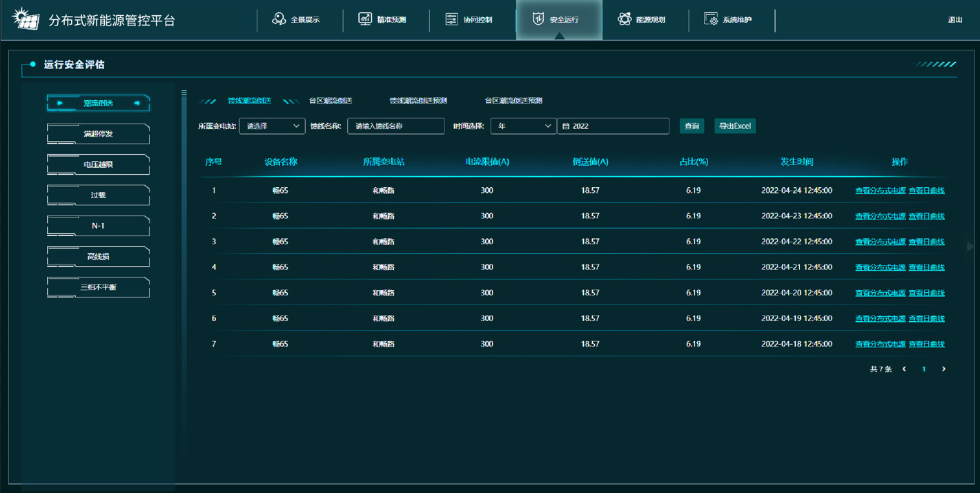Open 精准预测 via its chart icon
This screenshot has height=493, width=980.
point(365,19)
